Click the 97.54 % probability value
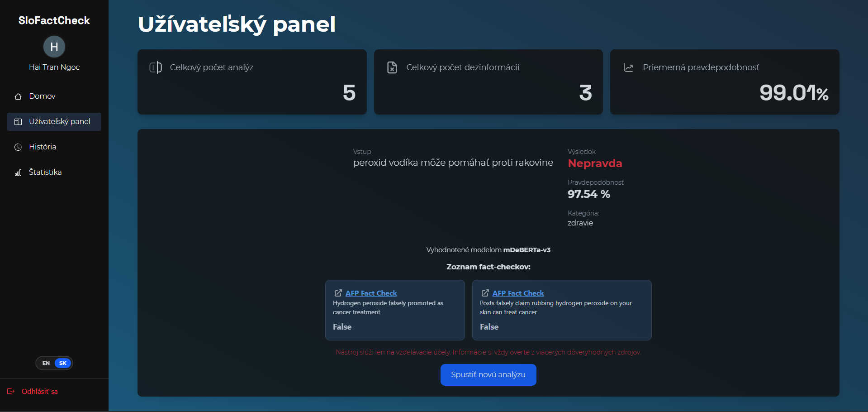The height and width of the screenshot is (412, 868). [x=589, y=194]
